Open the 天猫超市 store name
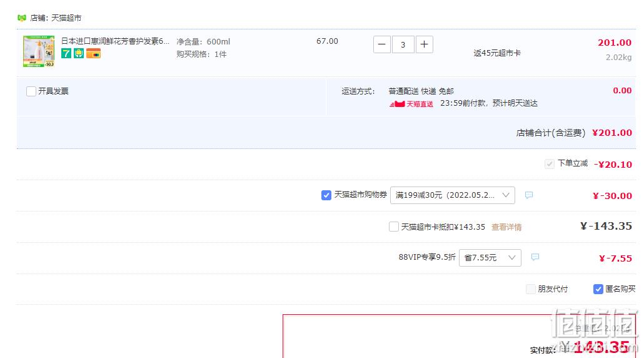This screenshot has width=644, height=358. tap(66, 18)
